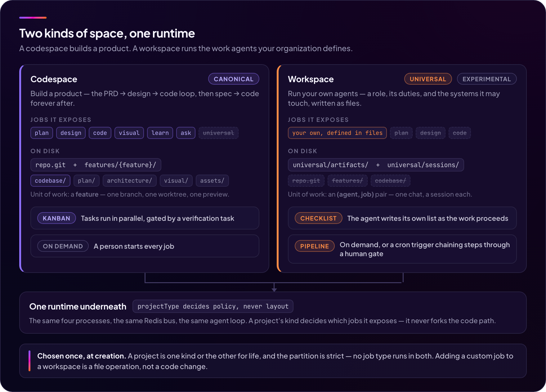Screen dimensions: 546x392
Task: Click the 'One runtime underneath' heading
Action: 78,306
